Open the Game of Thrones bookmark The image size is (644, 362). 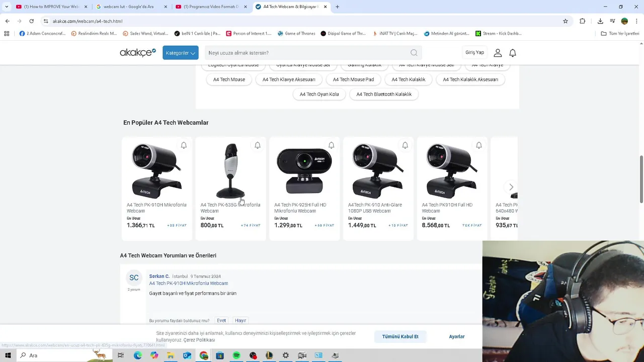(296, 34)
